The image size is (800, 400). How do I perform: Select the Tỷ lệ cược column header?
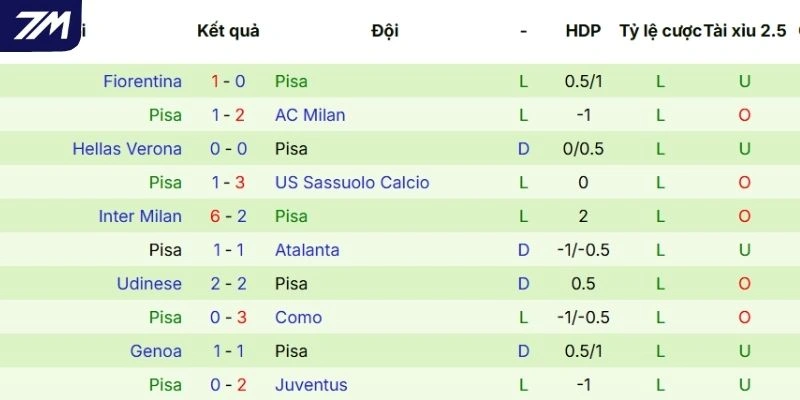coord(660,31)
